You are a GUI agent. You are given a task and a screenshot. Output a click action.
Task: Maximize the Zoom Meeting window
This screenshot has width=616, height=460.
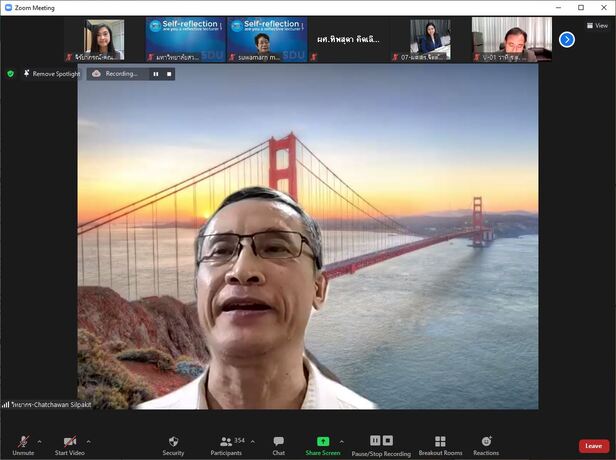[x=581, y=7]
